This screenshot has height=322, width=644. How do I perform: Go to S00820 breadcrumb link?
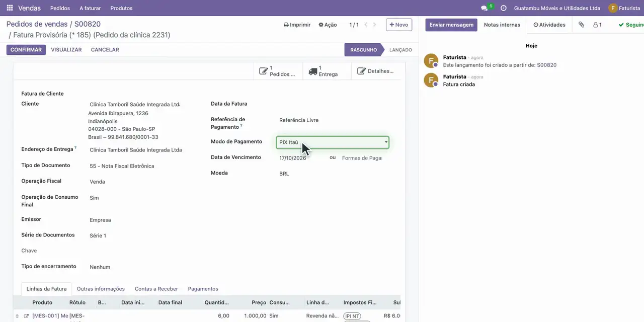tap(88, 24)
